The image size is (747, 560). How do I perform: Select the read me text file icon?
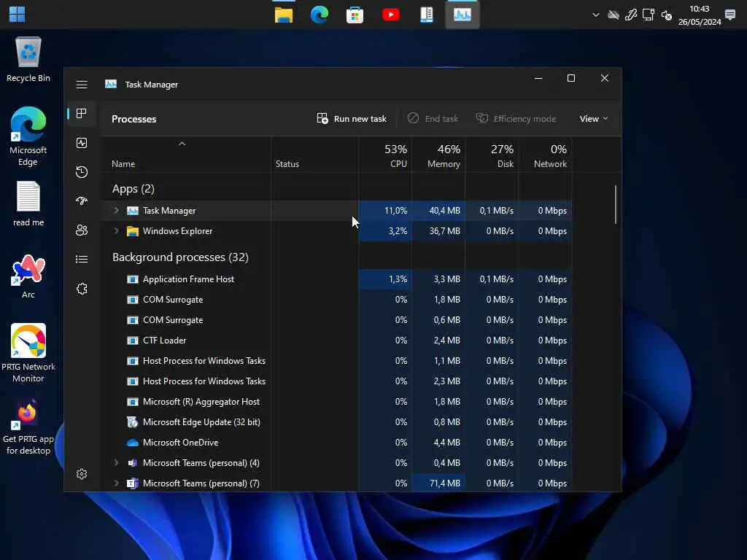coord(28,204)
